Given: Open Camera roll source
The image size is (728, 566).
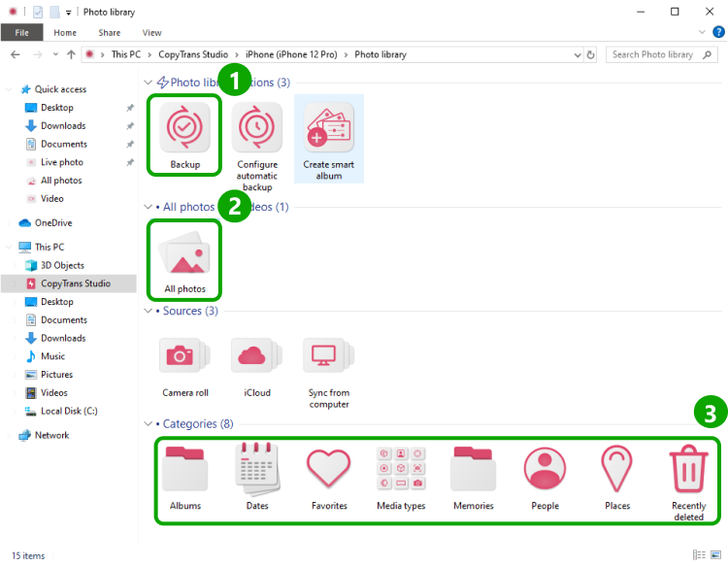Looking at the screenshot, I should pos(184,356).
